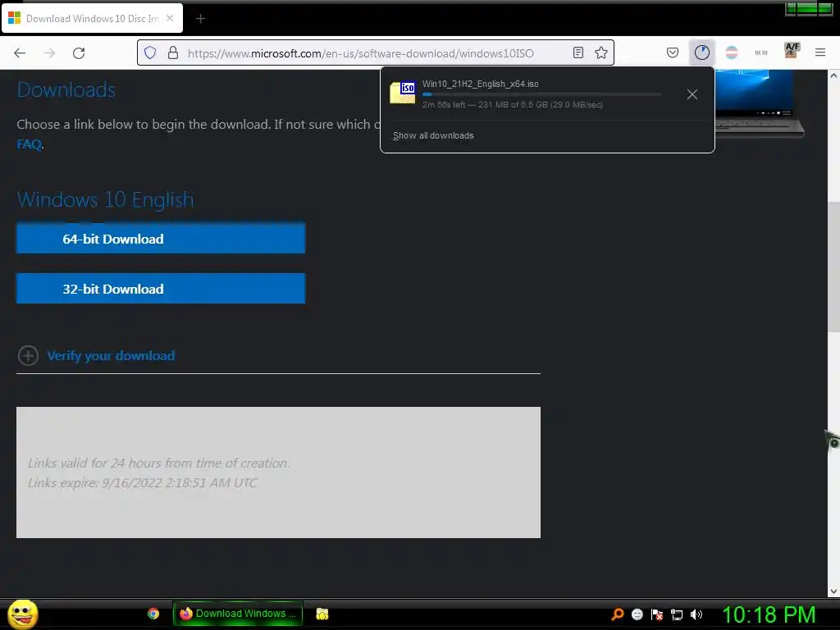Viewport: 840px width, 630px height.
Task: Start the 64-bit Download
Action: (161, 239)
